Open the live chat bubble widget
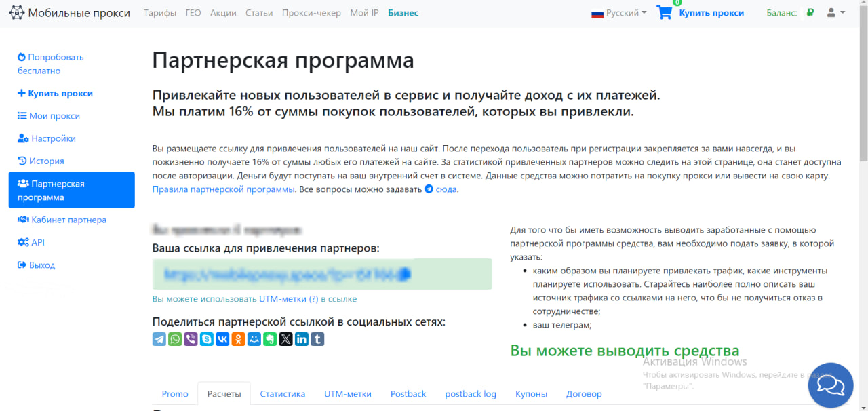Screen dimensions: 868x411 click(x=831, y=385)
